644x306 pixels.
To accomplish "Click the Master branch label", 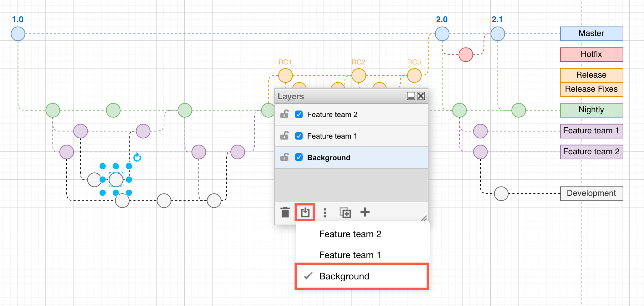I will point(591,33).
